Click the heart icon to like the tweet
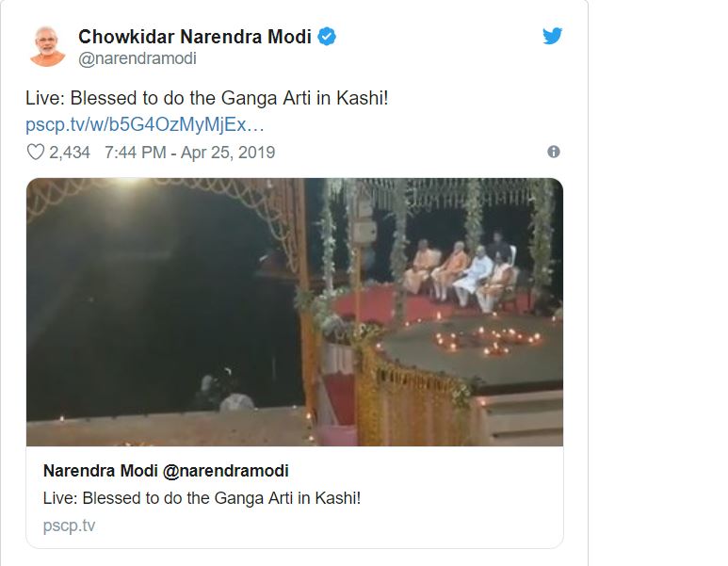The width and height of the screenshot is (728, 566). (x=36, y=152)
